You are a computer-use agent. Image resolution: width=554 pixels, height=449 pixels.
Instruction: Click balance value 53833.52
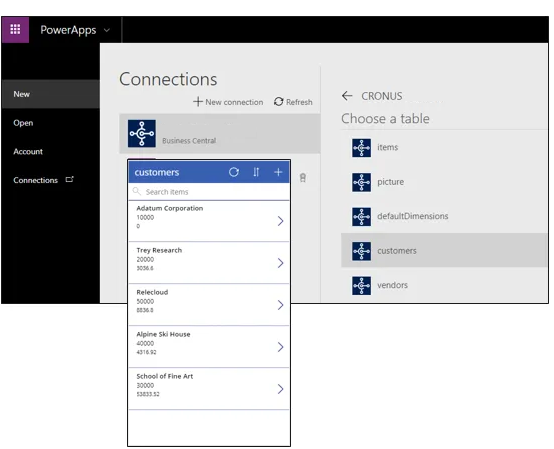click(x=148, y=394)
